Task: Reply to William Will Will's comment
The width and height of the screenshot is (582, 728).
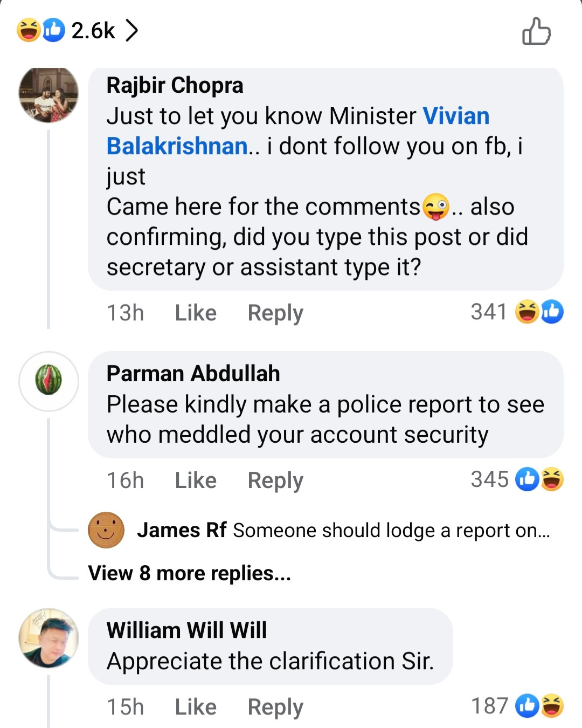Action: point(275,707)
